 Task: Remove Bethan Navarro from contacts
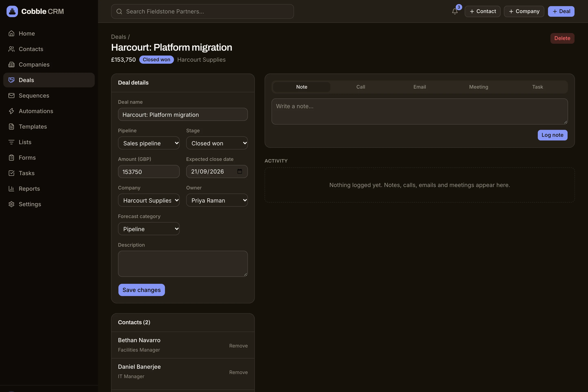click(x=238, y=346)
